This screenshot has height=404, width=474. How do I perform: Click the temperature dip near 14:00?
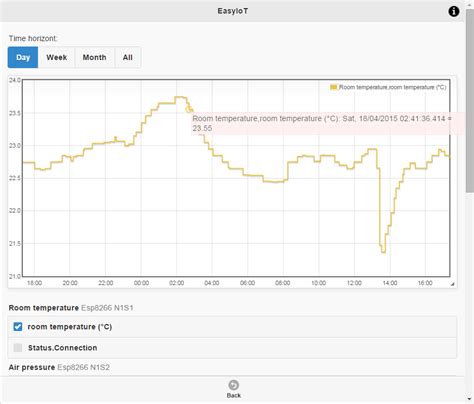383,248
